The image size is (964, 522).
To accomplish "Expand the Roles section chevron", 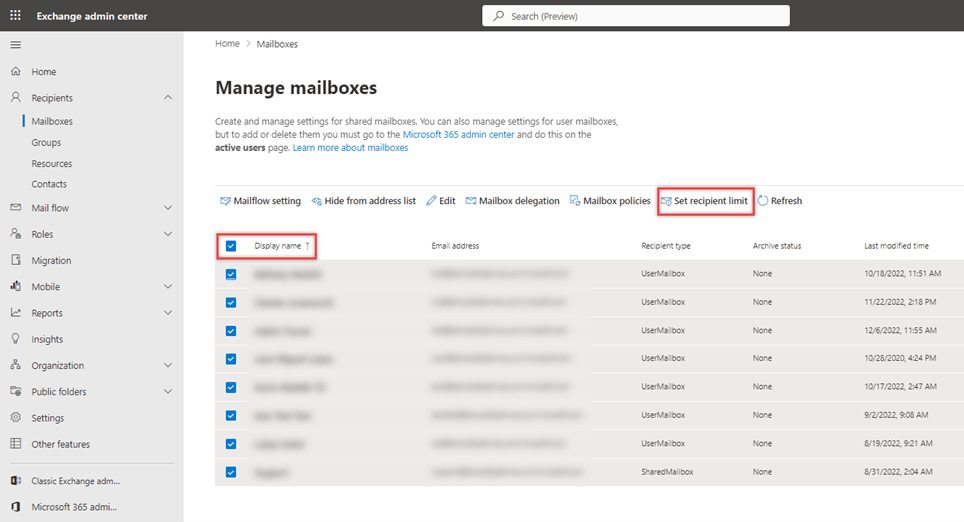I will click(x=168, y=234).
